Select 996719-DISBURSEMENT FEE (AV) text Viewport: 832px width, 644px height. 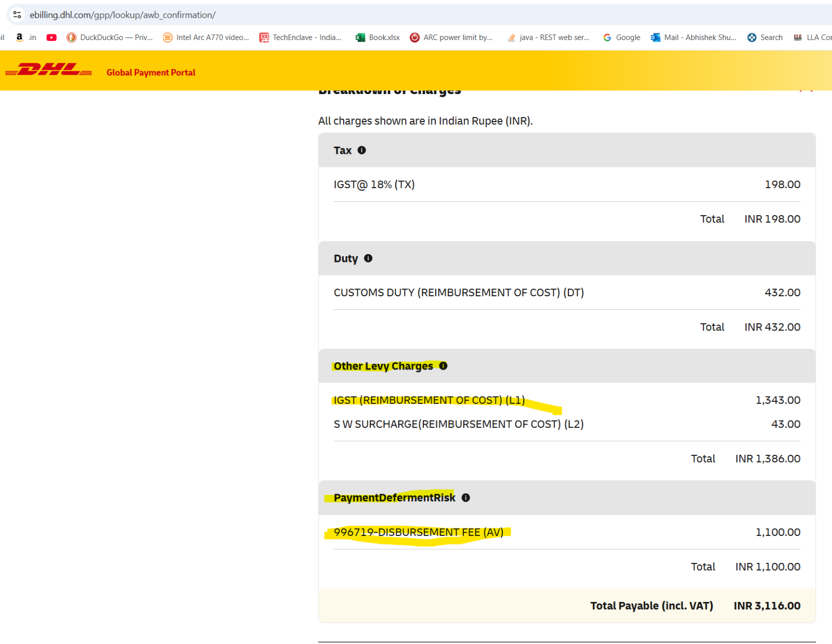(419, 532)
